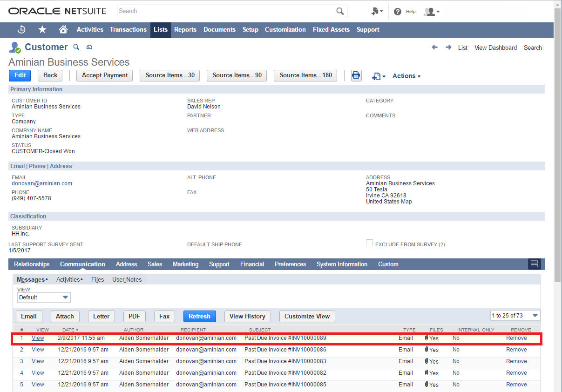562x392 pixels.
Task: Open the System Information subtab
Action: point(342,264)
